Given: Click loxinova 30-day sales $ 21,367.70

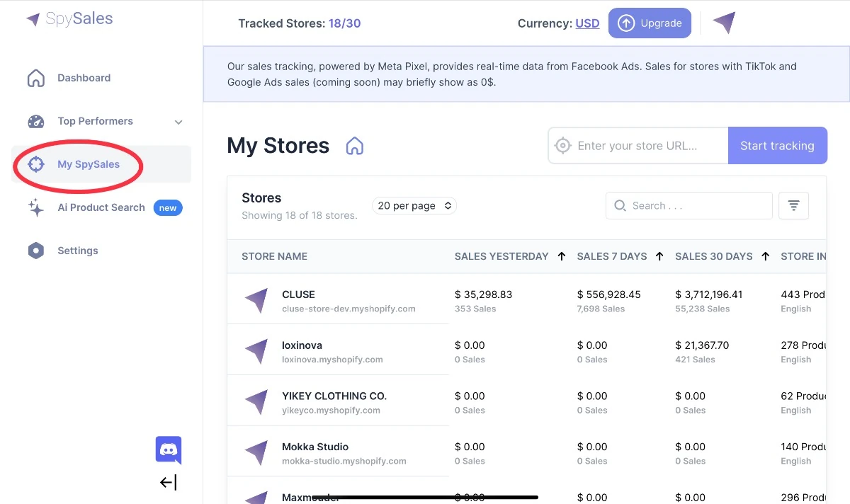Looking at the screenshot, I should (702, 345).
